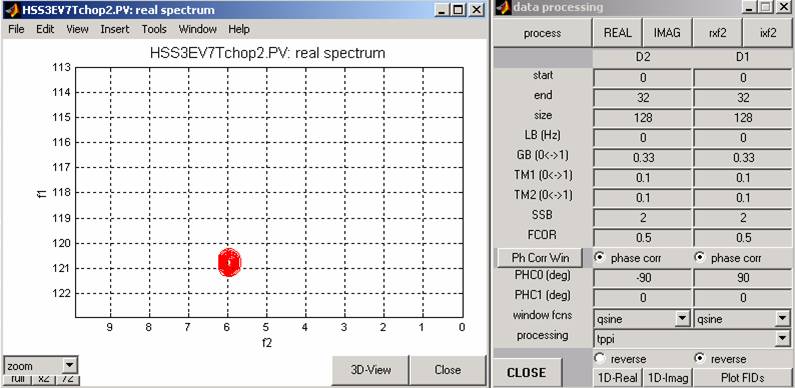Click the 1D-Real button
Screen dimensions: 795x388
[617, 378]
